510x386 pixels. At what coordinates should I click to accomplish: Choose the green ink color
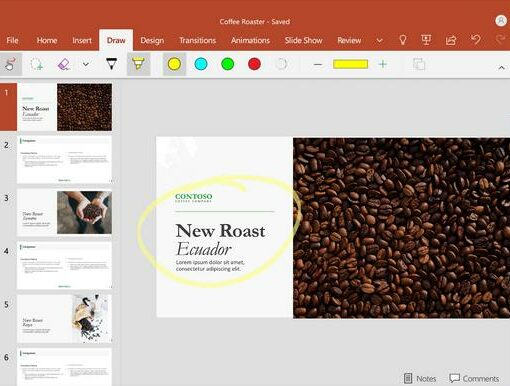[x=228, y=64]
